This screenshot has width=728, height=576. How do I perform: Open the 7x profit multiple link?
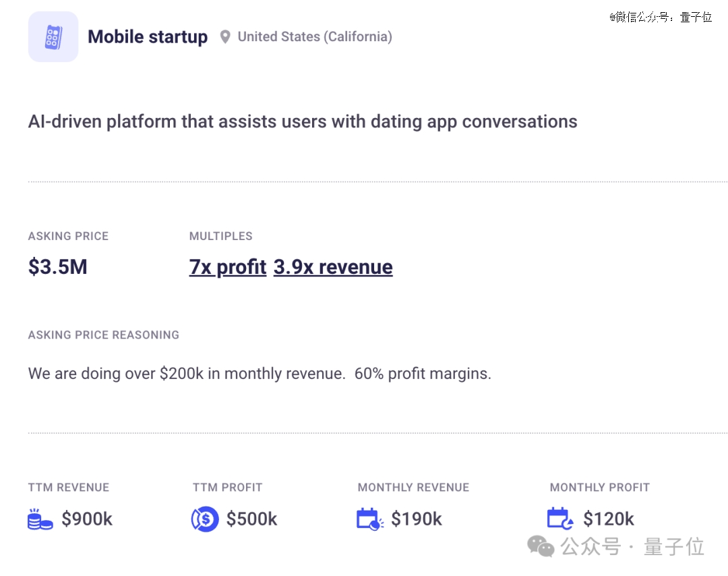point(228,267)
